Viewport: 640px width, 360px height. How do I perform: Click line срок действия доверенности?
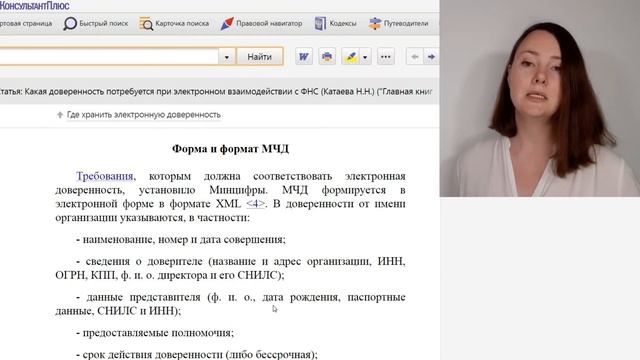click(x=197, y=354)
